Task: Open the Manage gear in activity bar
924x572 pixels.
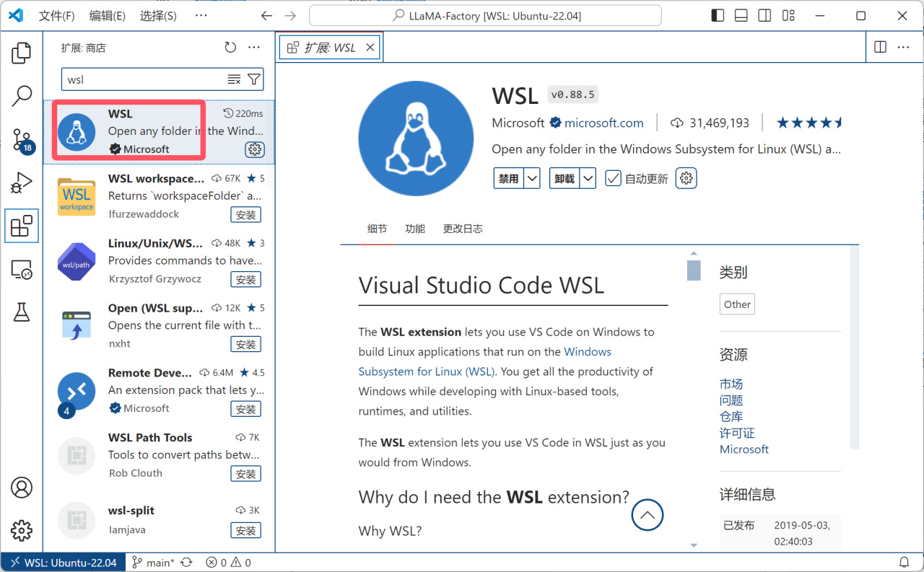Action: click(22, 531)
